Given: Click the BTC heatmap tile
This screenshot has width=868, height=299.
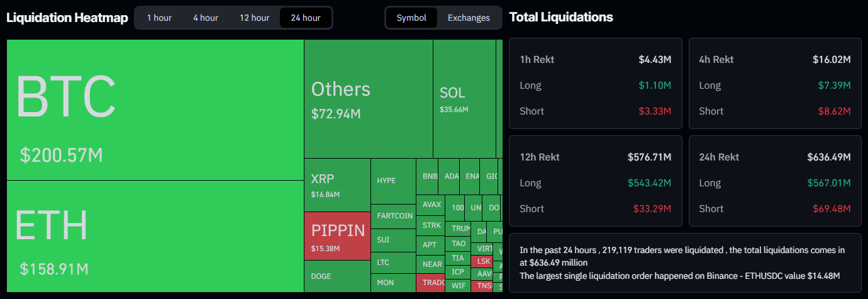Looking at the screenshot, I should [155, 110].
